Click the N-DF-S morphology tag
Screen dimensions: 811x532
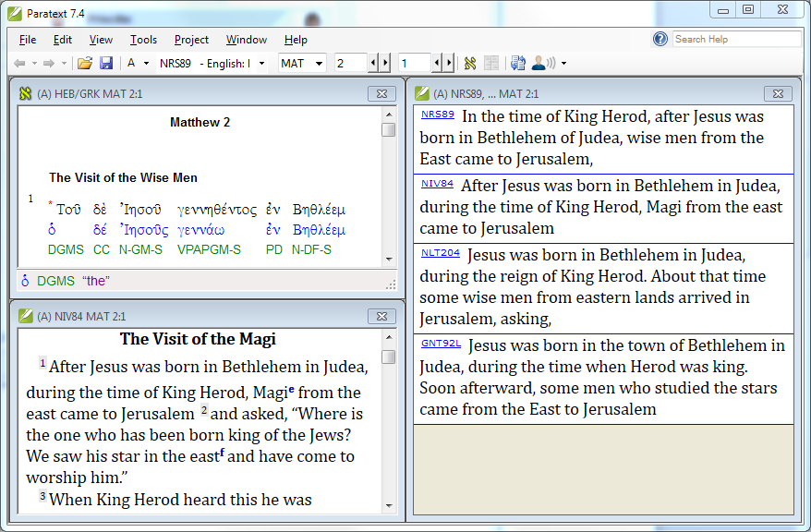[311, 249]
